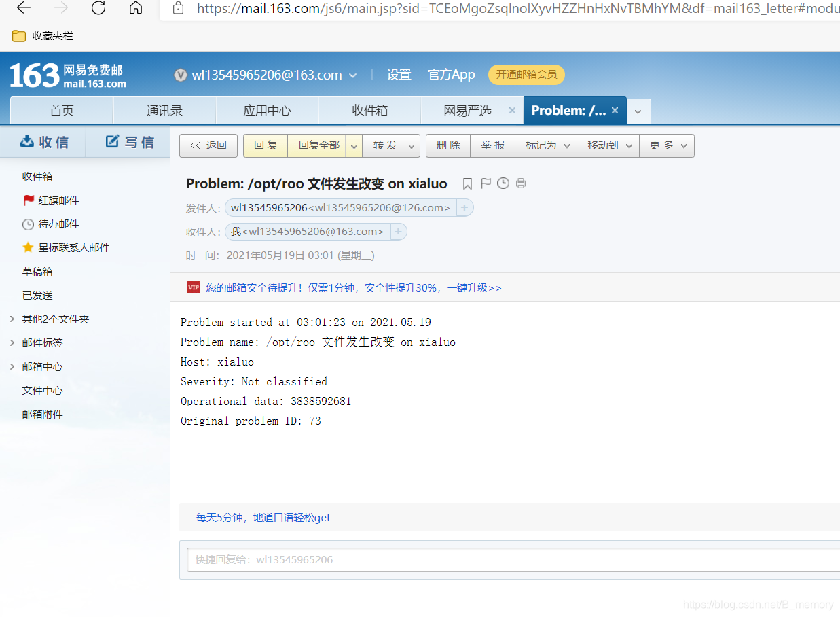Click the browser back arrow
This screenshot has height=617, width=840.
click(24, 8)
